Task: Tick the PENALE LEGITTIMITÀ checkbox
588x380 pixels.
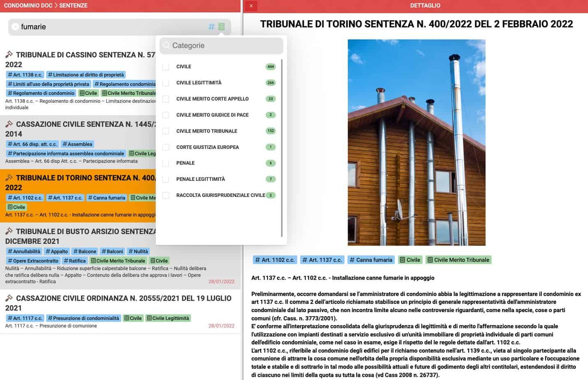Action: click(x=166, y=179)
